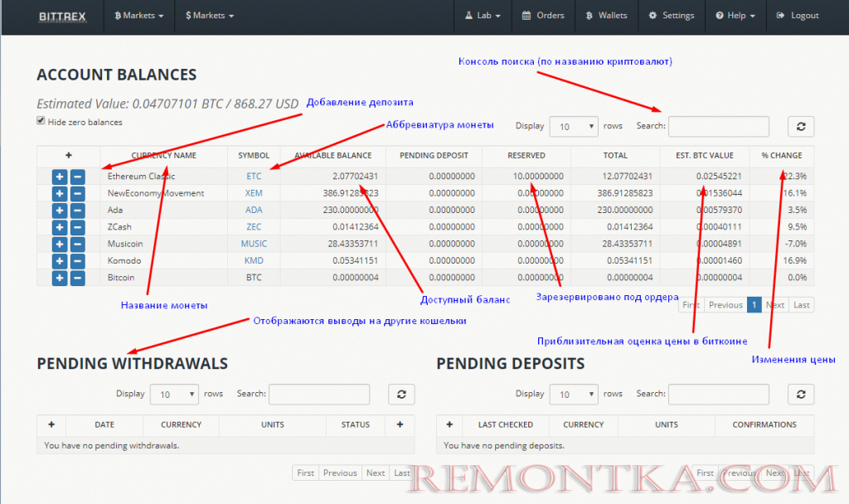Screen dimensions: 849x504
Task: Open the XEM symbol link
Action: point(254,193)
